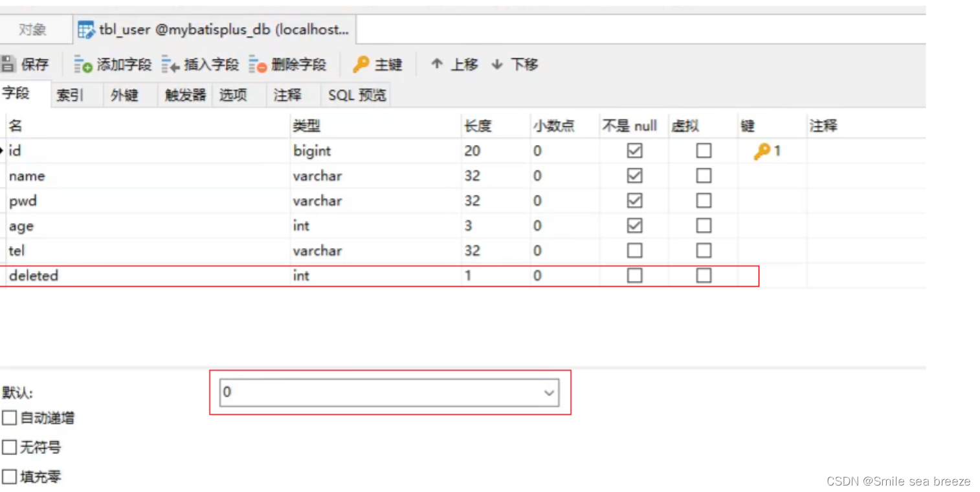Viewport: 980px width, 492px height.
Task: Click the bigint type cell
Action: point(375,151)
